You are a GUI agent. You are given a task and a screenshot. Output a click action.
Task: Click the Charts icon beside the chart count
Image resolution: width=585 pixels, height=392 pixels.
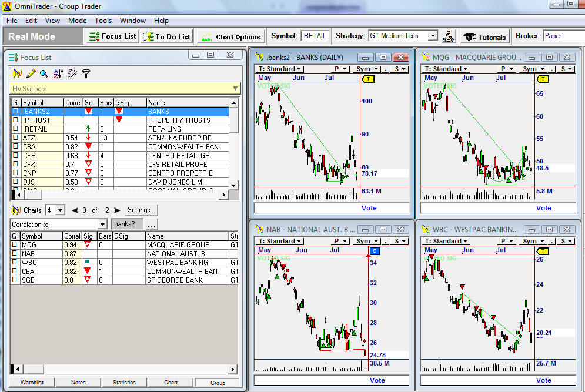[16, 210]
